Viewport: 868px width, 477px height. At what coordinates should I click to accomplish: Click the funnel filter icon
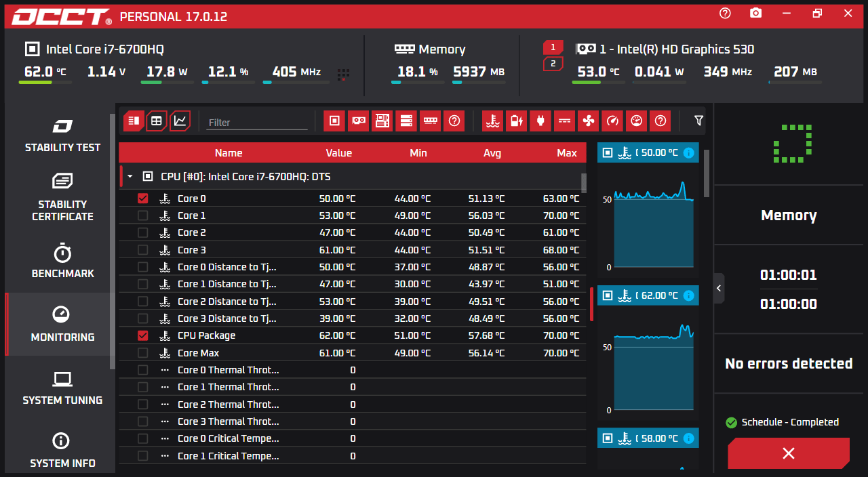(x=698, y=121)
